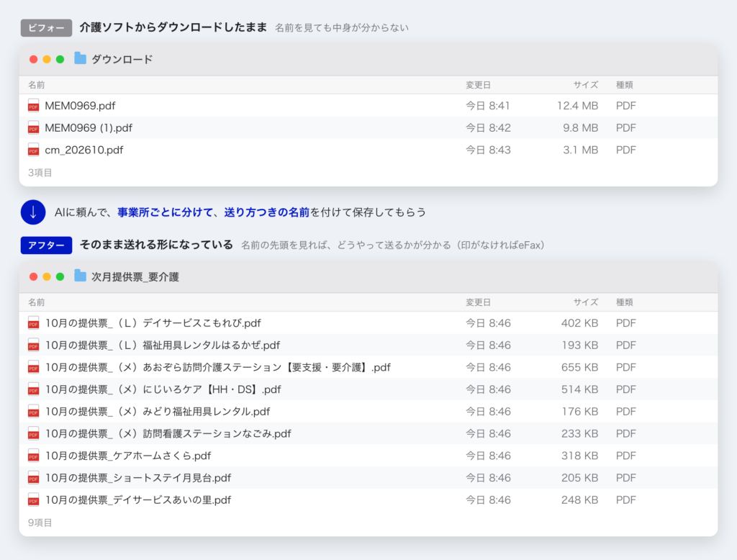737x560 pixels.
Task: Sort 次月提供票_要介護 window by 名前 column
Action: point(36,302)
